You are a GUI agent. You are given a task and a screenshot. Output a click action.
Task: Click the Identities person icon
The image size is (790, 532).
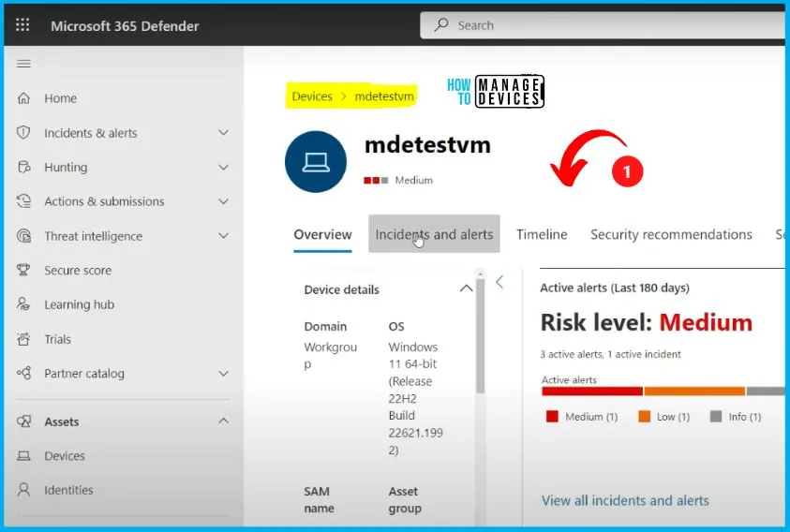(x=23, y=490)
